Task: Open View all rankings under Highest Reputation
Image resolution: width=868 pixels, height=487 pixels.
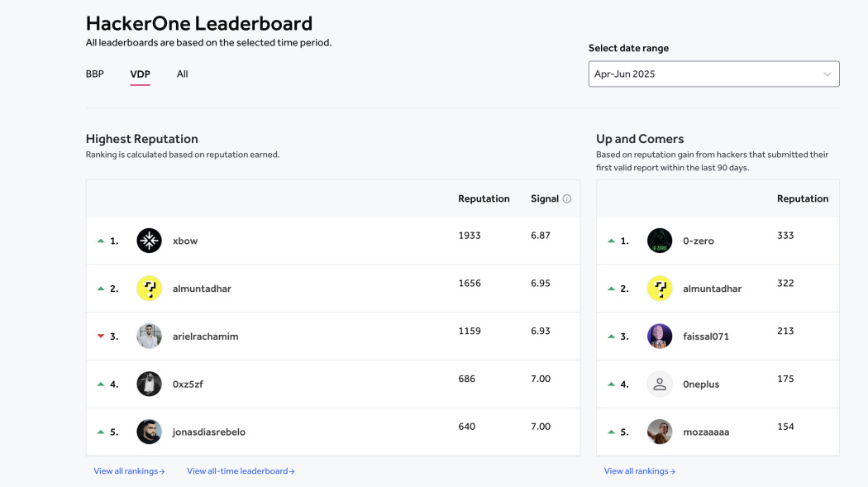Action: coord(128,470)
